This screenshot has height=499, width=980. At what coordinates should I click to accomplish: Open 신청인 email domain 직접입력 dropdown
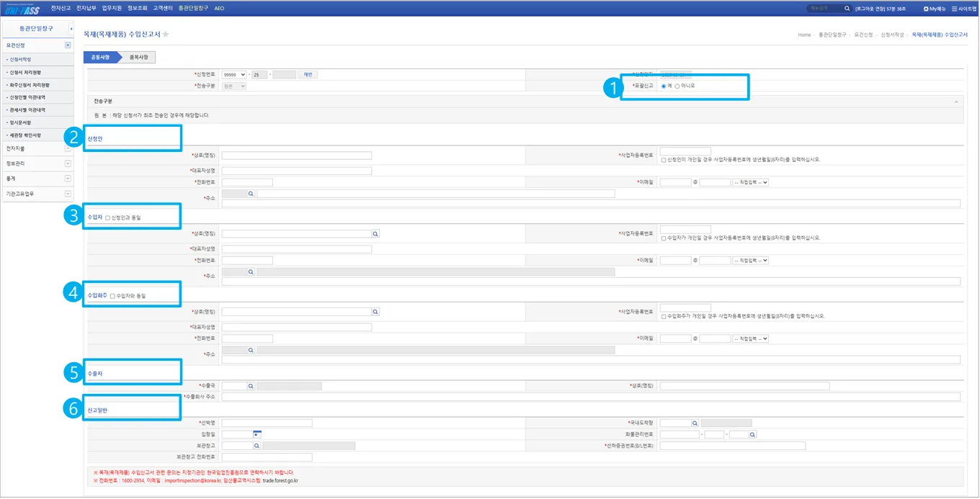pyautogui.click(x=750, y=182)
